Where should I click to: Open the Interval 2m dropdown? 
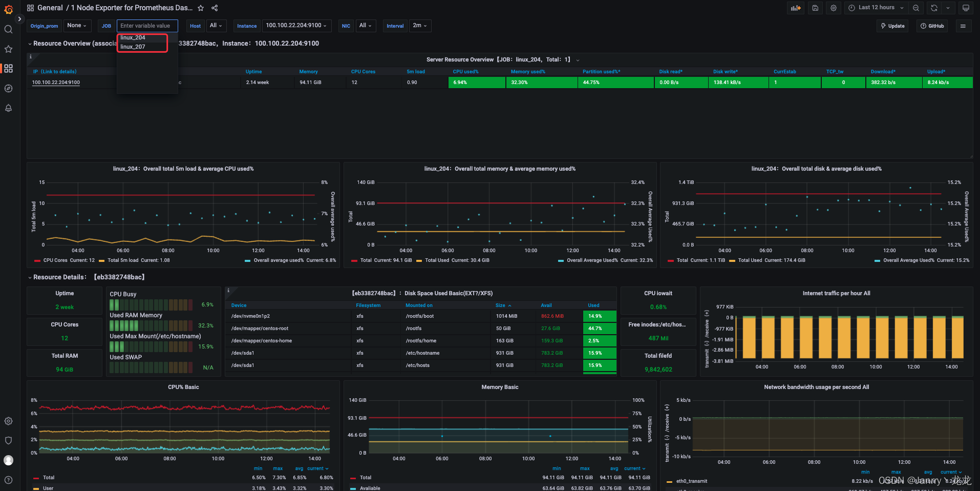tap(420, 26)
